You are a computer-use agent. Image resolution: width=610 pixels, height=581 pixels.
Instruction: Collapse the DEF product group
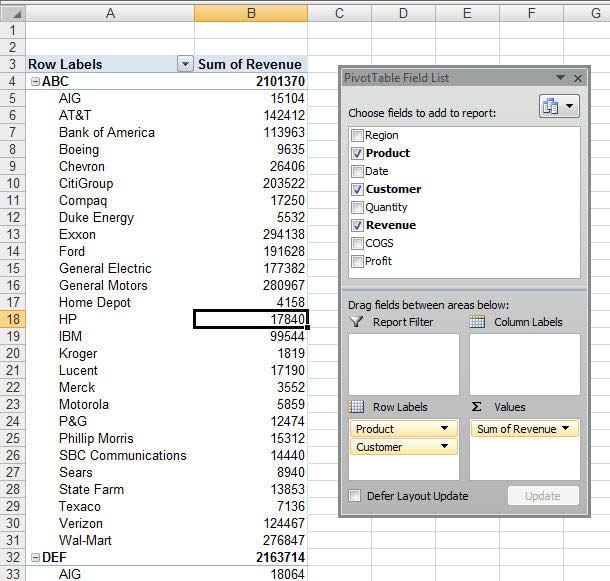pyautogui.click(x=36, y=557)
